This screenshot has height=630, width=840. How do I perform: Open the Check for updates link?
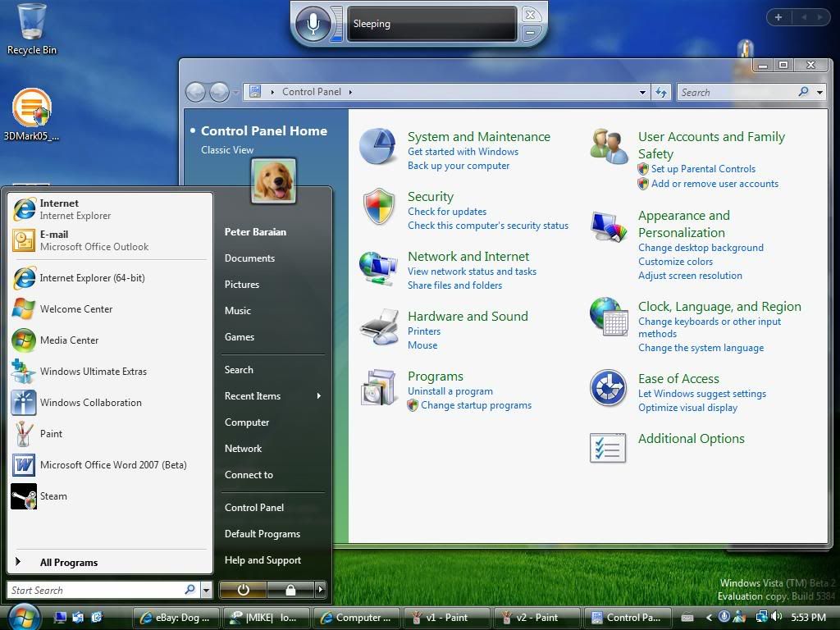[447, 212]
